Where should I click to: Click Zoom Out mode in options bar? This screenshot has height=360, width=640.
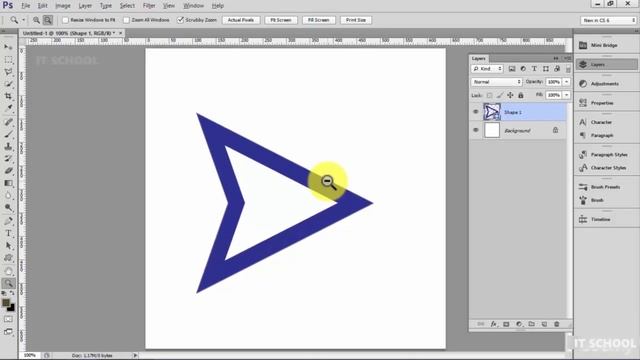[x=48, y=20]
